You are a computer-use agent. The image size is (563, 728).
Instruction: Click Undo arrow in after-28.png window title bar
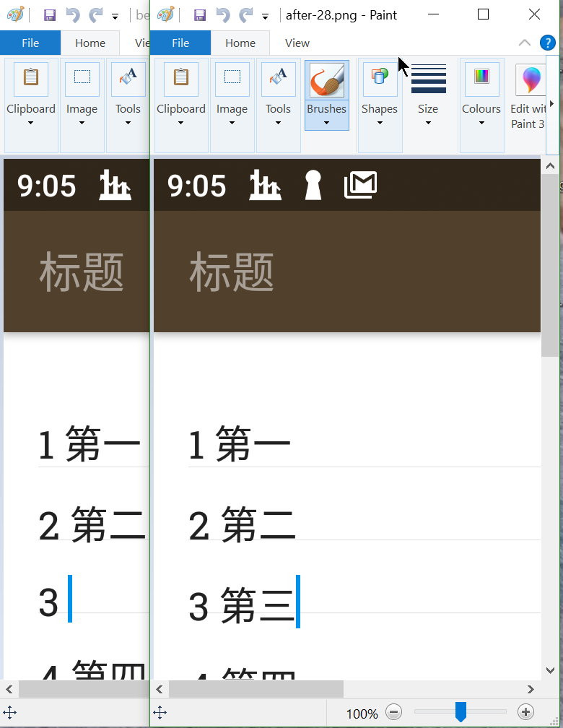pos(223,15)
